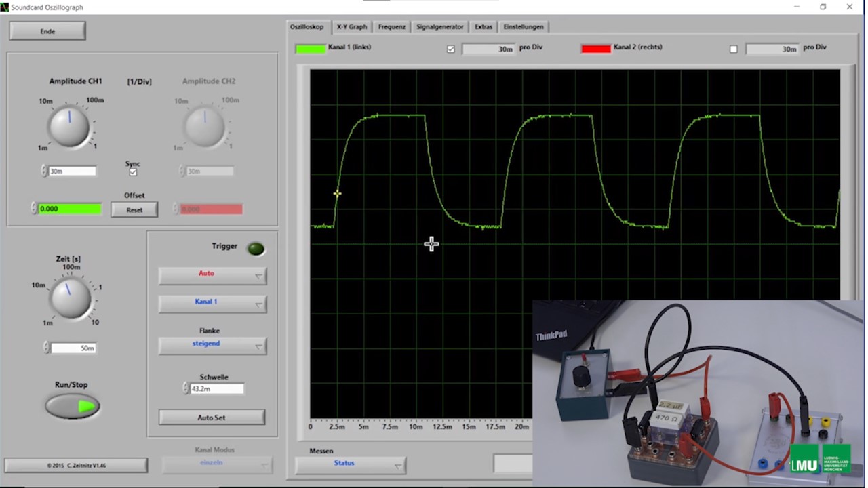Click the Amplitude CH1 value stepper arrows
Screen dimensions: 868x488
point(43,171)
